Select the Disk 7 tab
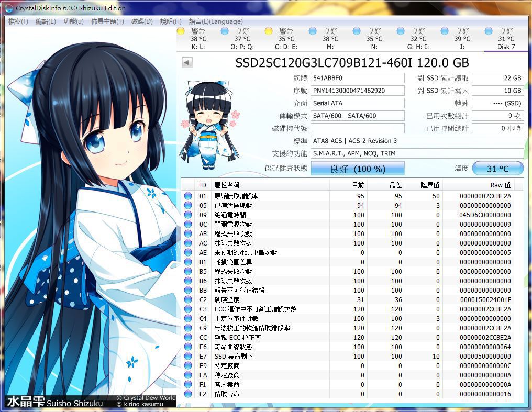Viewport: 532px width, 412px height. 506,39
